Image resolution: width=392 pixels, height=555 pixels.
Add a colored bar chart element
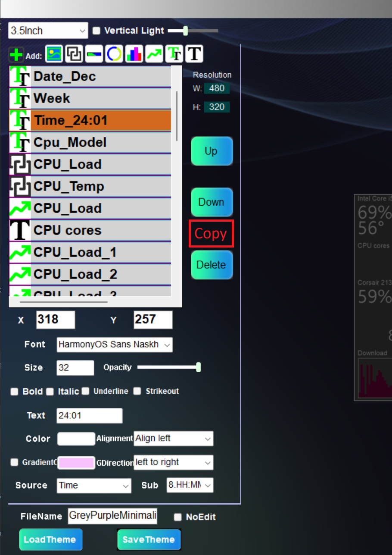tap(134, 54)
